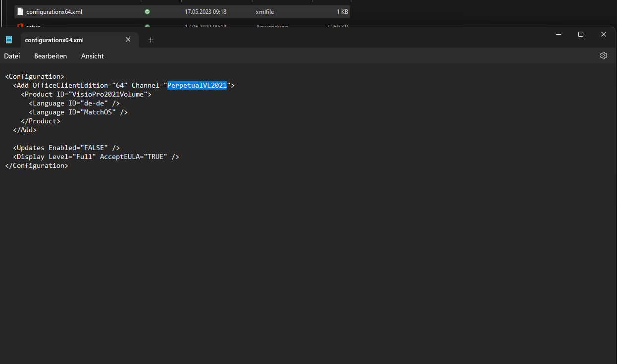Click the configurationx64.xml file icon in Explorer
This screenshot has width=617, height=364.
20,11
